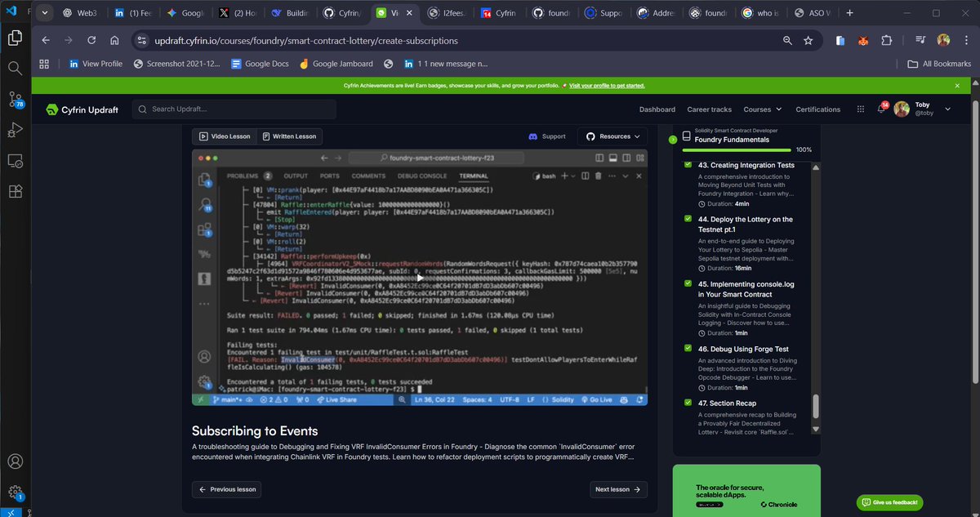Toggle checkbox for 46. Debug Using Forge Test
The image size is (980, 517).
[x=688, y=349]
